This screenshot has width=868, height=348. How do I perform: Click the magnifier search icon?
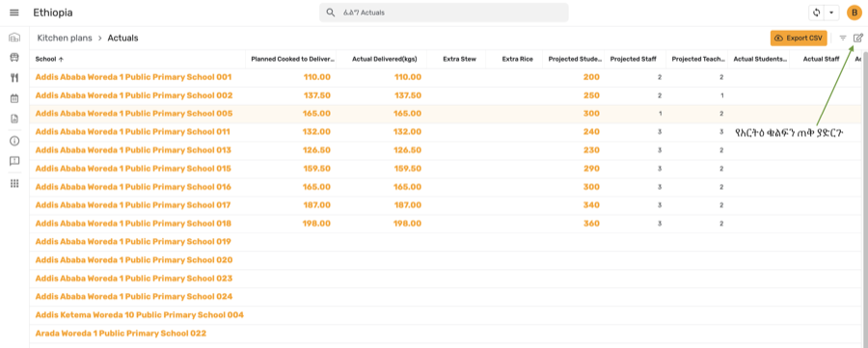pos(331,13)
